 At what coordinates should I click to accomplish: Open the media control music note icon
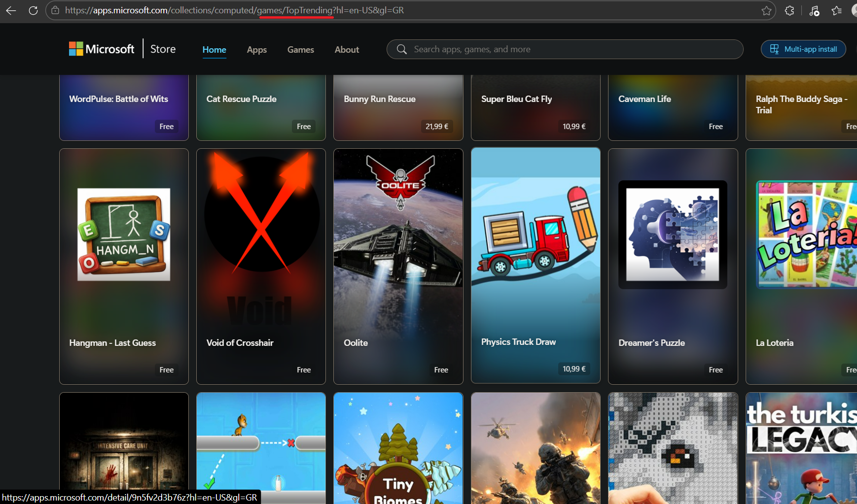tap(814, 10)
